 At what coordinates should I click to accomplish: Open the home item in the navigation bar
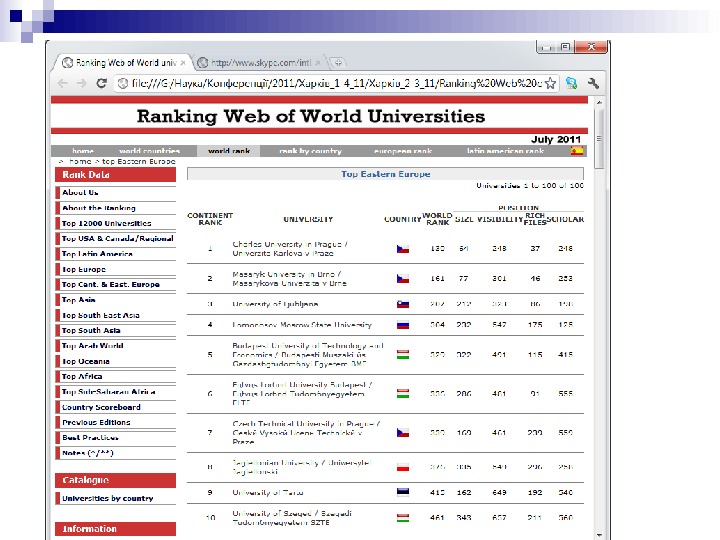[83, 151]
